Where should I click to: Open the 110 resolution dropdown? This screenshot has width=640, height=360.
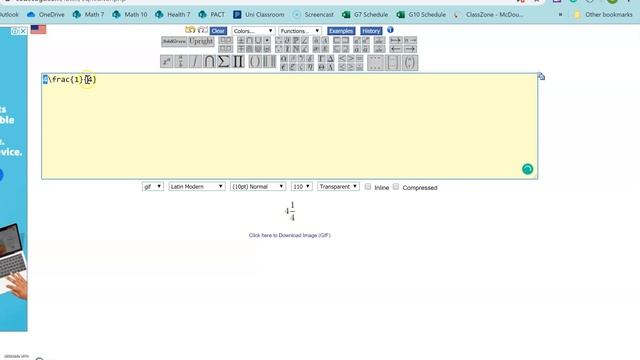click(x=302, y=187)
